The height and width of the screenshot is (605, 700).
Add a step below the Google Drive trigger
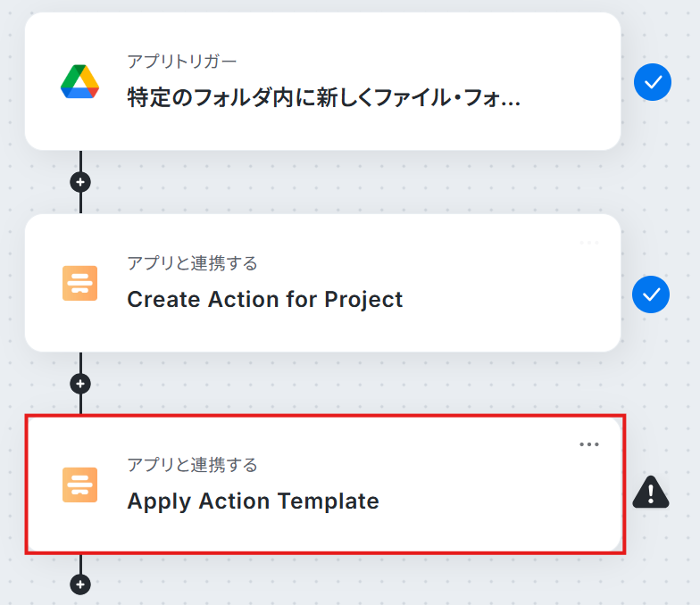pyautogui.click(x=81, y=182)
